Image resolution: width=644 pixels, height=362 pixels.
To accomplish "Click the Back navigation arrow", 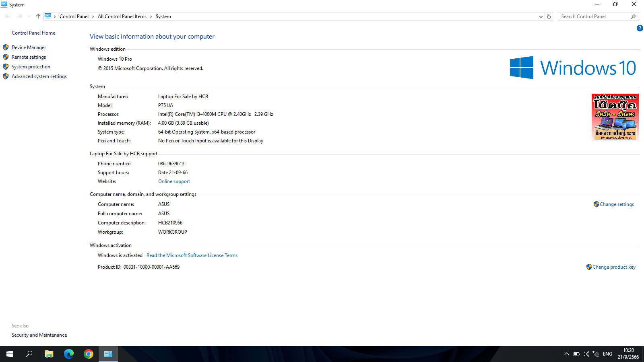I will [x=8, y=16].
